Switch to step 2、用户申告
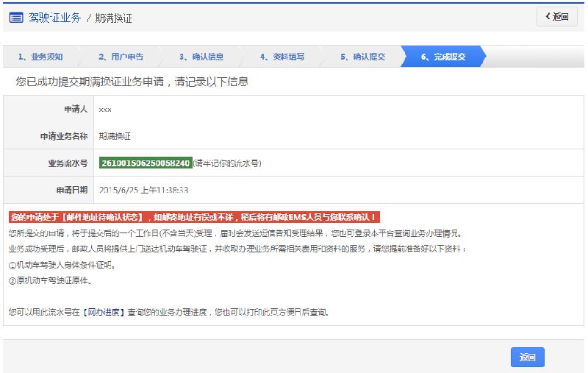588x373 pixels. click(121, 57)
